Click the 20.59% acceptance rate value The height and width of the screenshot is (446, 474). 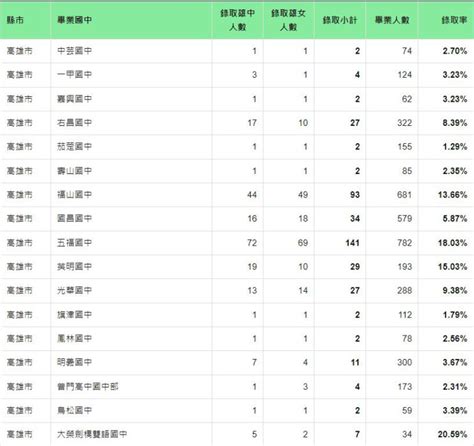click(453, 434)
